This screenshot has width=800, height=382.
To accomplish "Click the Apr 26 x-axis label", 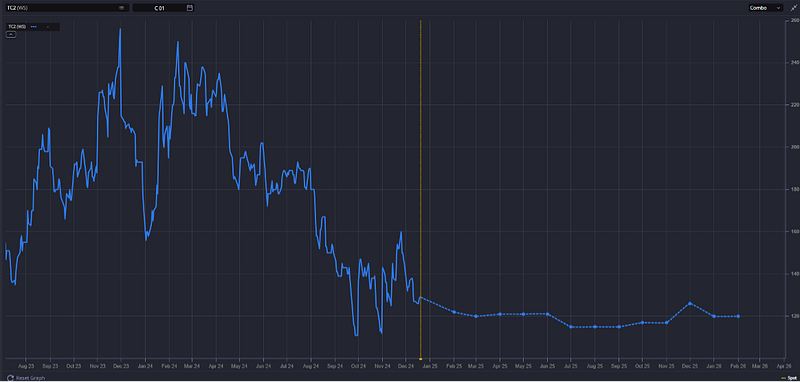I will [x=784, y=366].
